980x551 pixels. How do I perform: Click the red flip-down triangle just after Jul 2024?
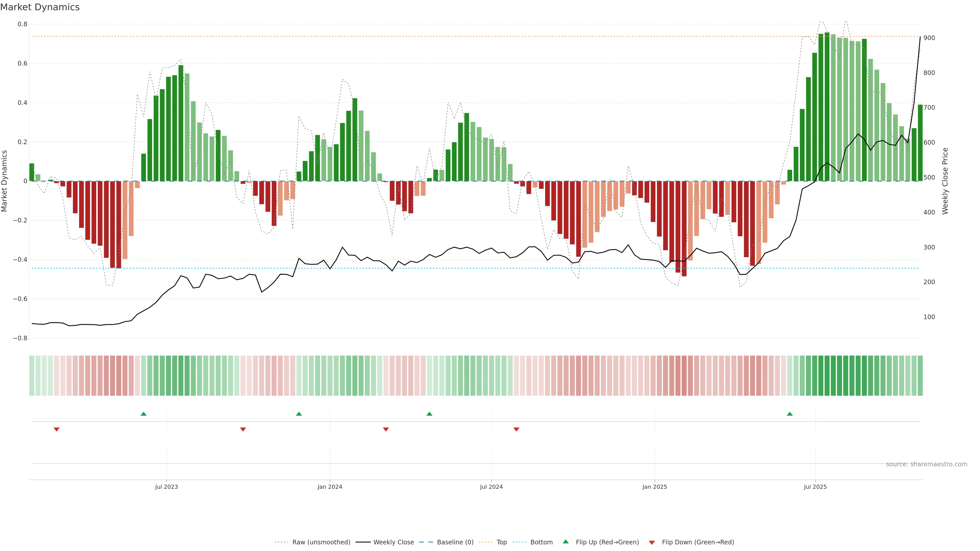[516, 429]
